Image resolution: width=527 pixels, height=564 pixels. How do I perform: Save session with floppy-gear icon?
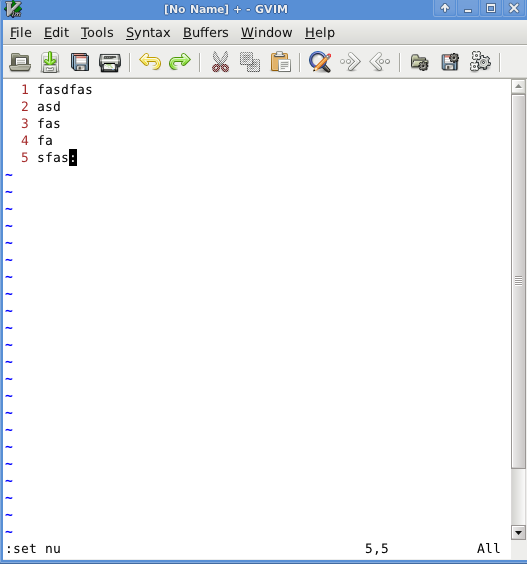click(x=450, y=62)
